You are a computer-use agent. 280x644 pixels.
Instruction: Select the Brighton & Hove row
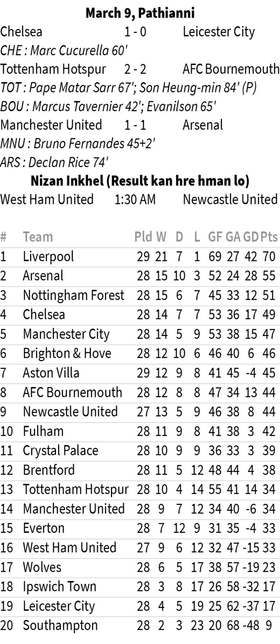click(140, 353)
